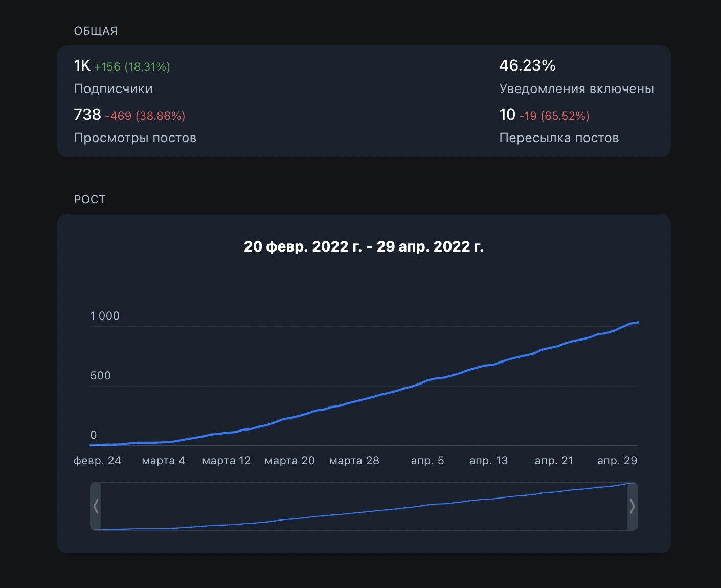Click the ОБЩАЯ section heading
Image resolution: width=721 pixels, height=588 pixels.
pos(96,31)
